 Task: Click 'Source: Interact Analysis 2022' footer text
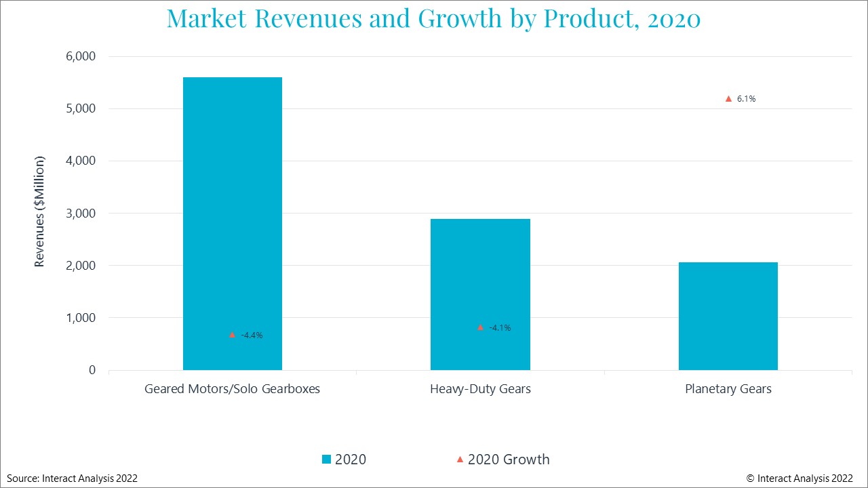(x=73, y=479)
